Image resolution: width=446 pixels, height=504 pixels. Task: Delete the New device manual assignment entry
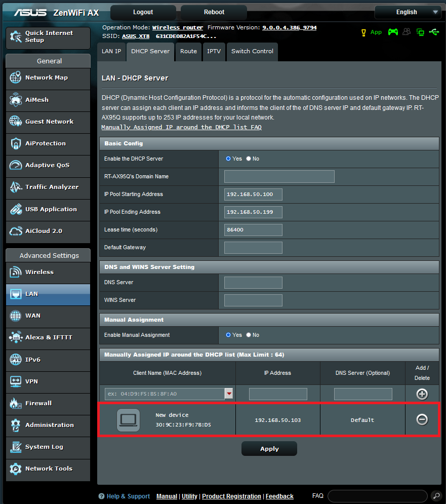click(x=422, y=419)
